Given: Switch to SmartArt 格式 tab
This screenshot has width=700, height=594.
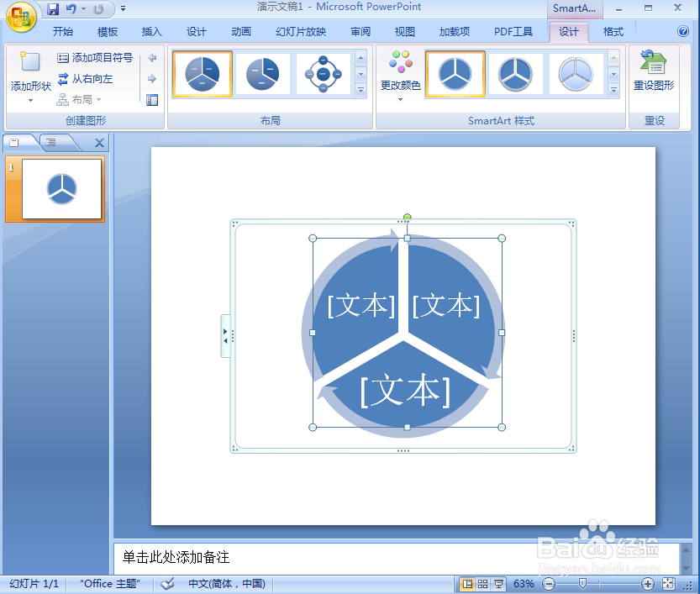Looking at the screenshot, I should click(613, 32).
